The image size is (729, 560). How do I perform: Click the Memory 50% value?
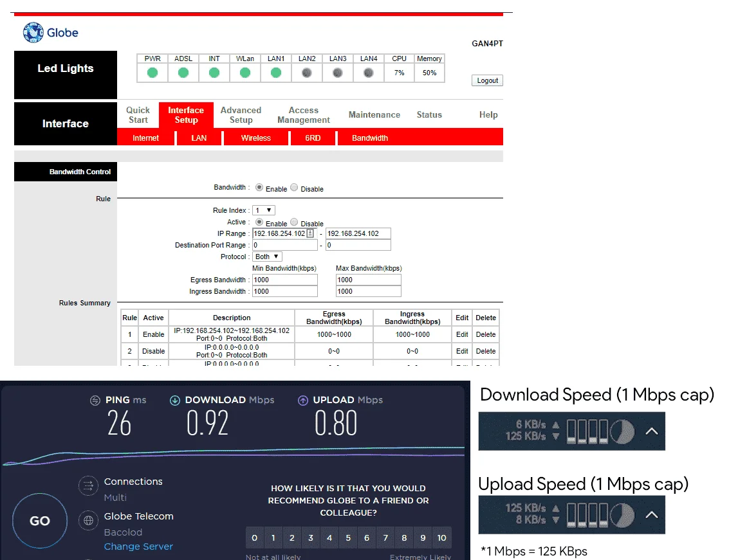tap(429, 73)
